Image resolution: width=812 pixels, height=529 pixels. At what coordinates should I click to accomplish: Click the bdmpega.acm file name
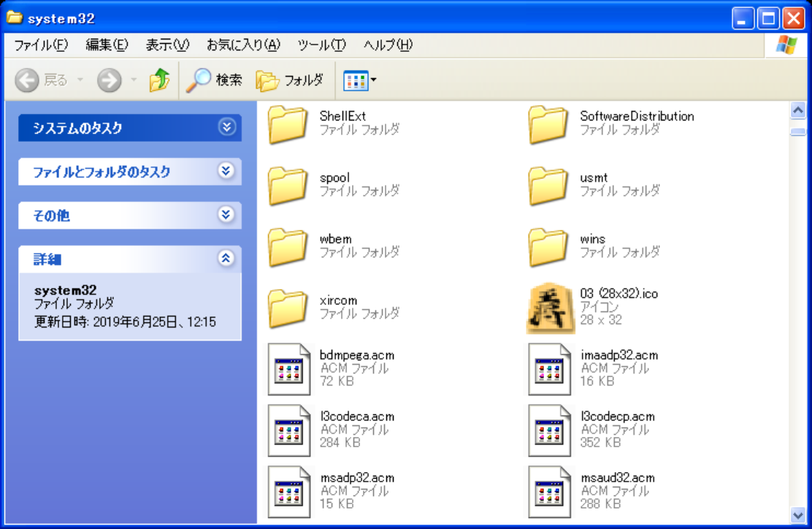pyautogui.click(x=357, y=355)
